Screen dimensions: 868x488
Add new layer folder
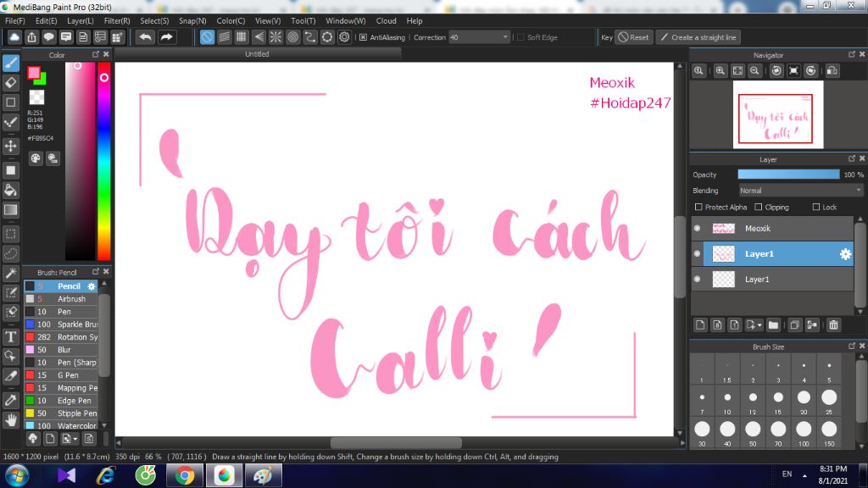[x=773, y=325]
